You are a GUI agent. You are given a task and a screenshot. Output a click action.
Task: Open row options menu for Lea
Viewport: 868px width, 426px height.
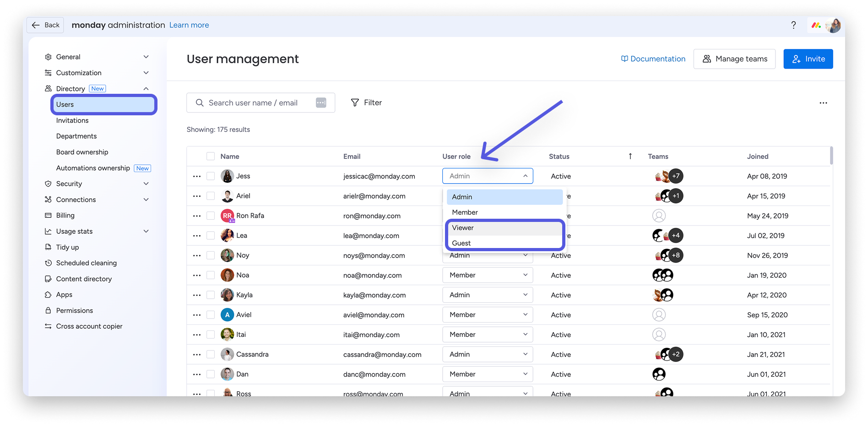point(197,236)
